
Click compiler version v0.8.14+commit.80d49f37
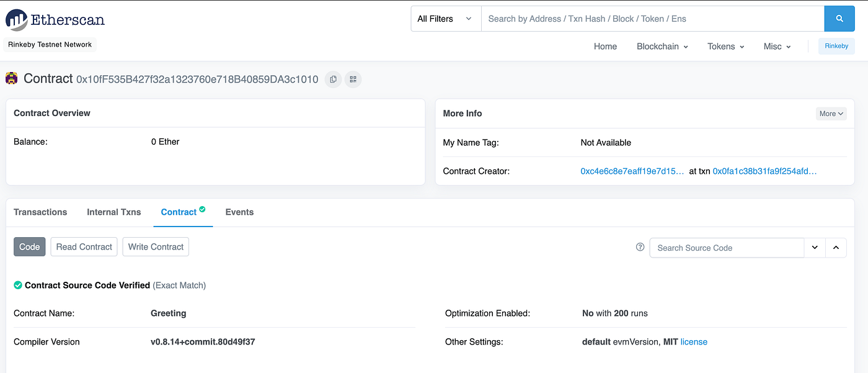click(x=203, y=342)
